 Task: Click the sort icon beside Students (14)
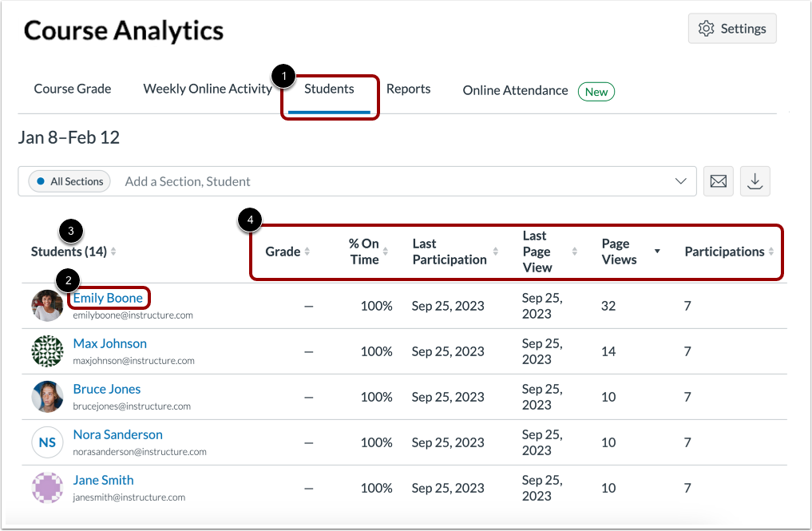[x=113, y=252]
